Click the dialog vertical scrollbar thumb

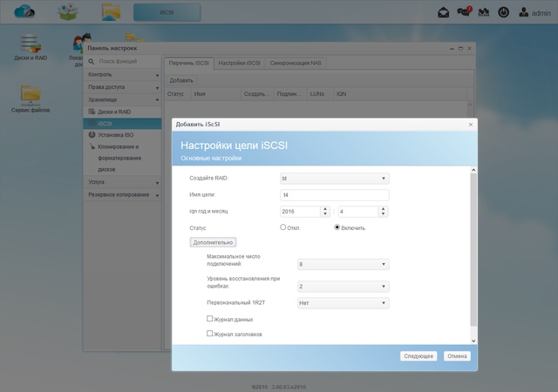pyautogui.click(x=473, y=250)
